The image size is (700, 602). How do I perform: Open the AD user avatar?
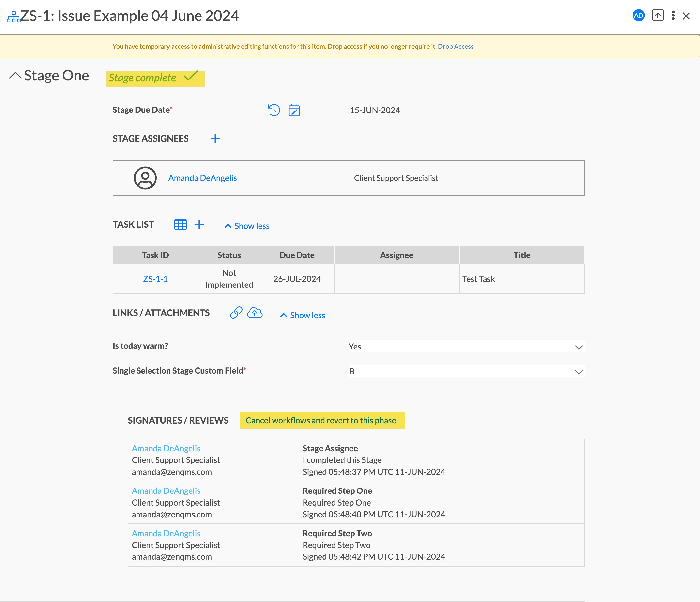pos(638,16)
